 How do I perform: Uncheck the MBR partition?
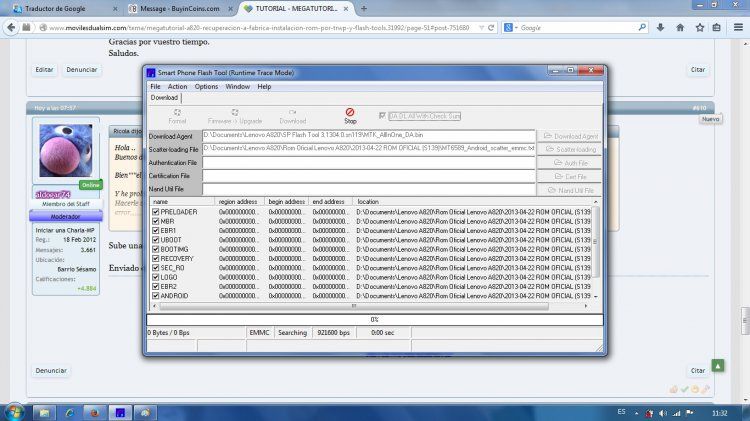coord(155,221)
